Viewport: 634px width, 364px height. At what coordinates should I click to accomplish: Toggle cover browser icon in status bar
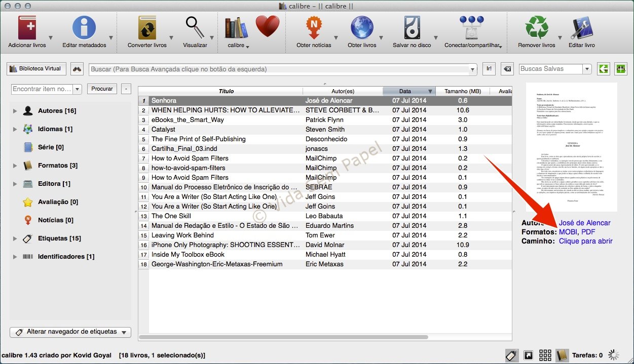tap(529, 355)
